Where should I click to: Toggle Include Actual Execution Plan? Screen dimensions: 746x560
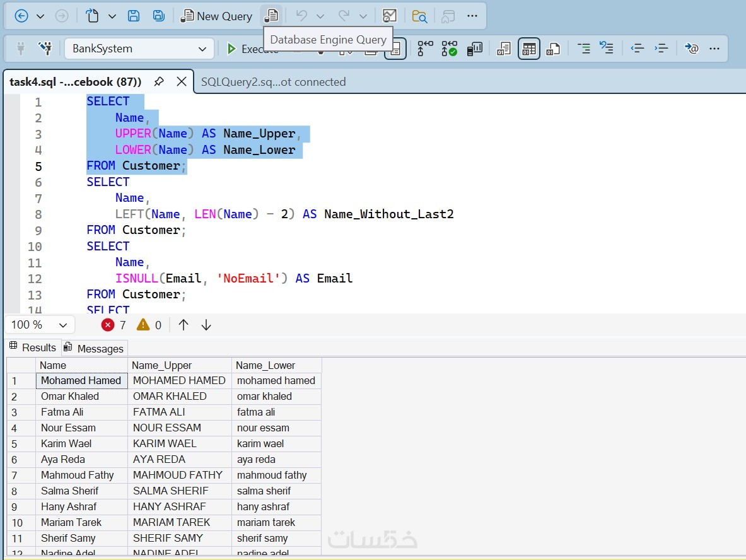tap(449, 49)
